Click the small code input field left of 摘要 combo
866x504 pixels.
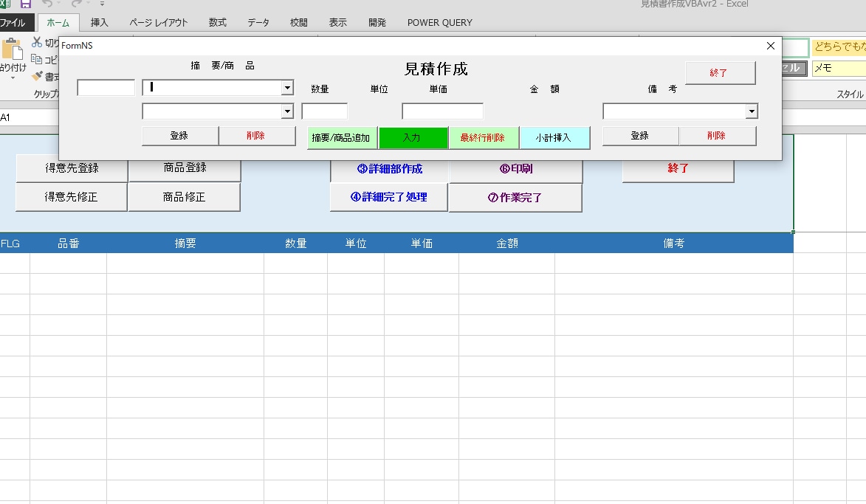[106, 88]
